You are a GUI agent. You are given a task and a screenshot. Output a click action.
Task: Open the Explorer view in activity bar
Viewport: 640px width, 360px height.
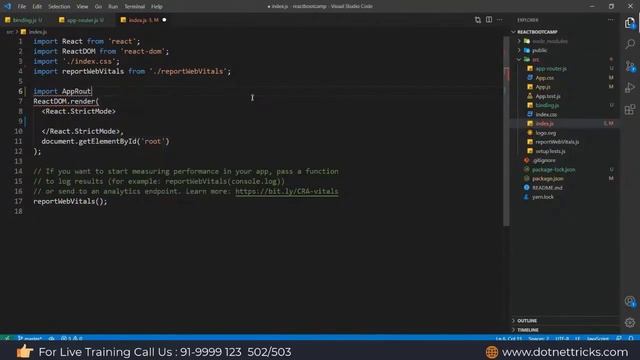tap(630, 23)
